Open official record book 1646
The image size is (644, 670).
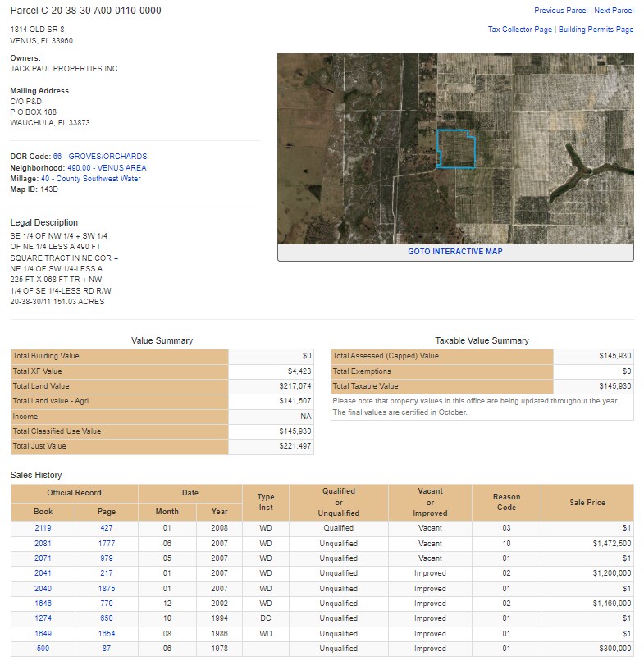tap(43, 604)
